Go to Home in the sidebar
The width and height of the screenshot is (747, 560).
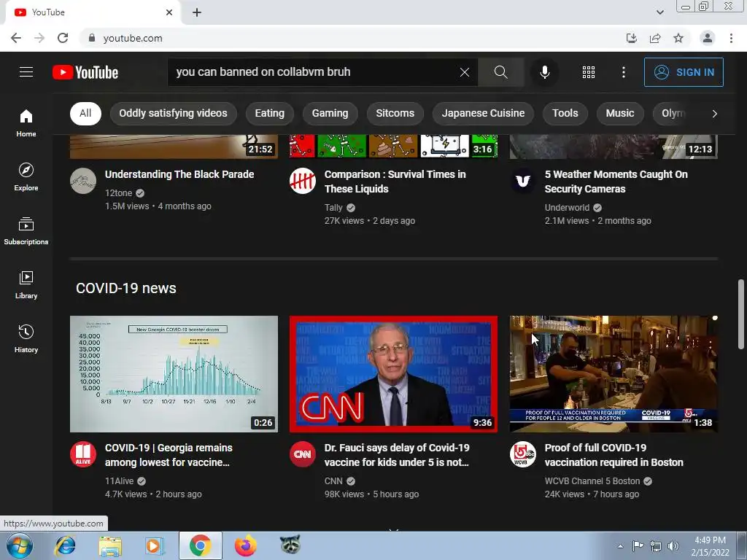tap(26, 123)
